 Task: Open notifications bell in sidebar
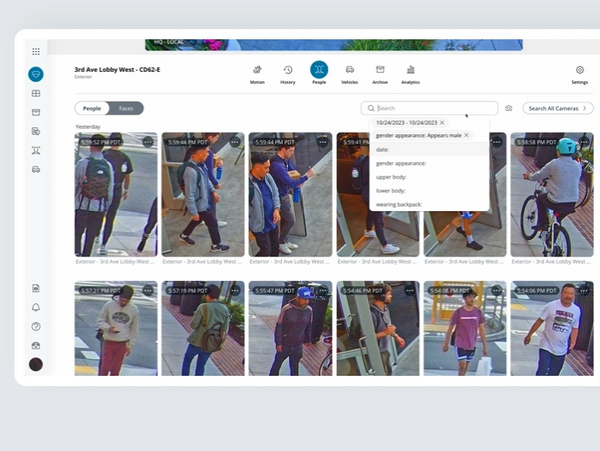pos(36,307)
